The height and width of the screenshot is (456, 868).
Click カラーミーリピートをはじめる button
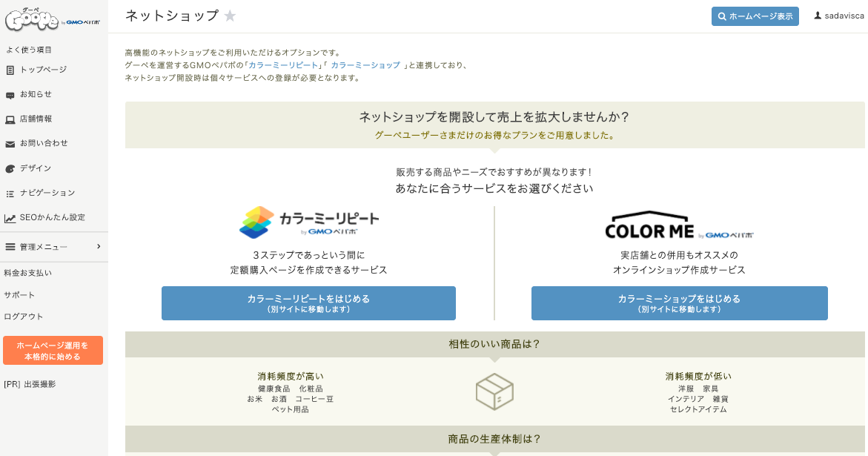tap(309, 303)
